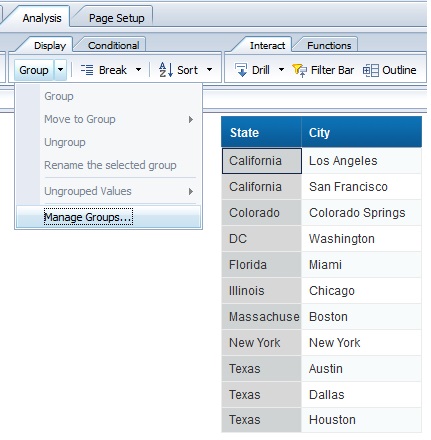Open the Functions tab
The height and width of the screenshot is (440, 431).
(x=329, y=45)
